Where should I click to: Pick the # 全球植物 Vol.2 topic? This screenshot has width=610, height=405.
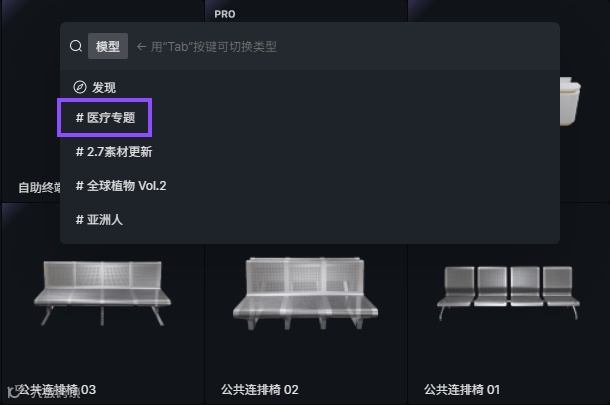(x=121, y=186)
